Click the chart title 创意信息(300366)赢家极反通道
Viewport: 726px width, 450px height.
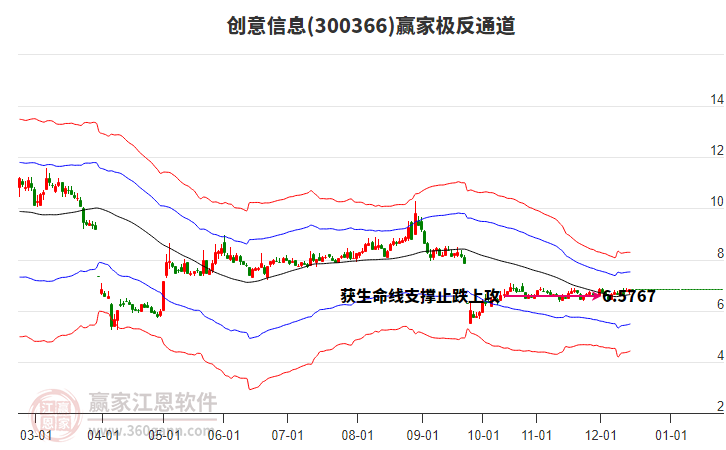click(x=371, y=25)
